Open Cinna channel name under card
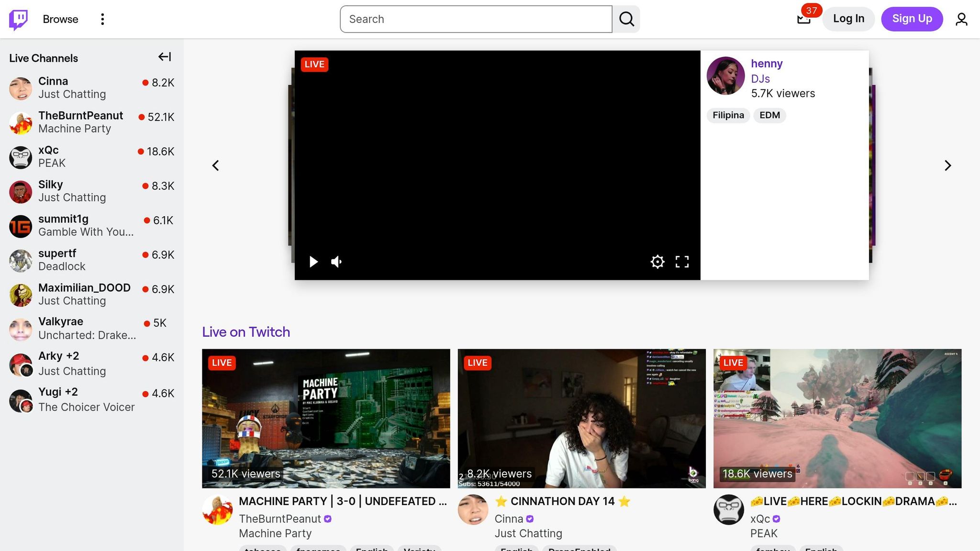The height and width of the screenshot is (551, 980). [x=509, y=519]
